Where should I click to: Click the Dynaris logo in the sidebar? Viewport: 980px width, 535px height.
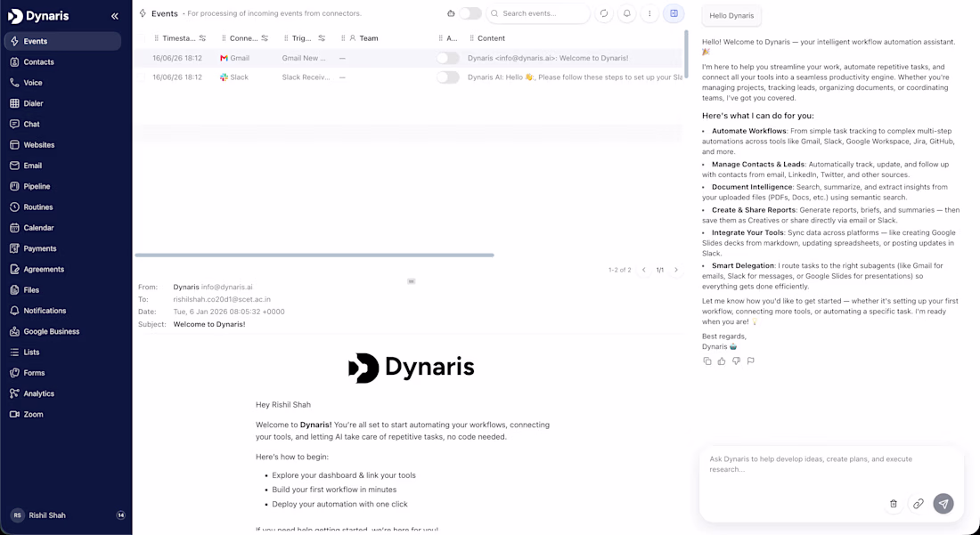pos(38,16)
